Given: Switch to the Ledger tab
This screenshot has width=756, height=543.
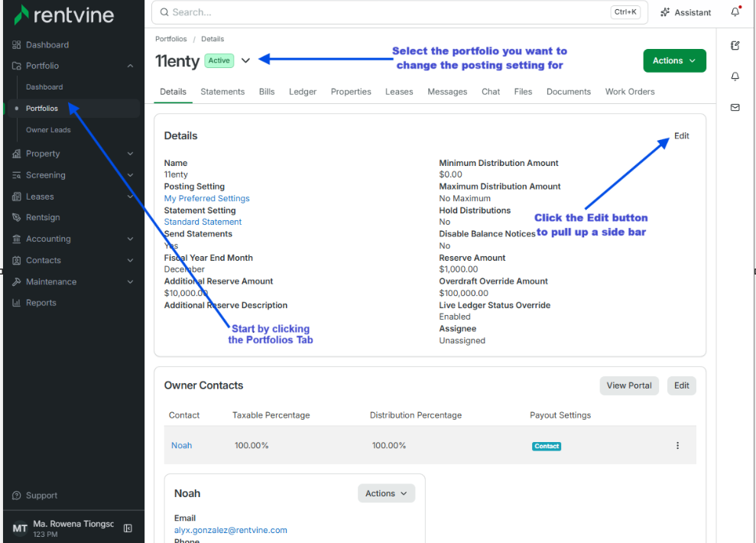Looking at the screenshot, I should (x=303, y=92).
